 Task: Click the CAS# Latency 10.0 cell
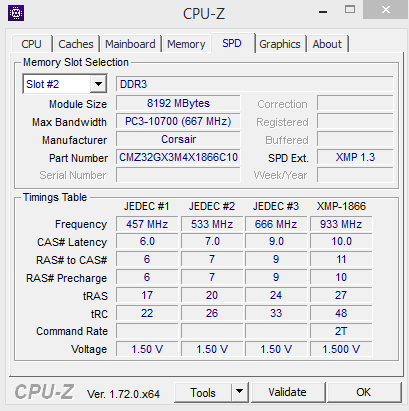(x=341, y=241)
